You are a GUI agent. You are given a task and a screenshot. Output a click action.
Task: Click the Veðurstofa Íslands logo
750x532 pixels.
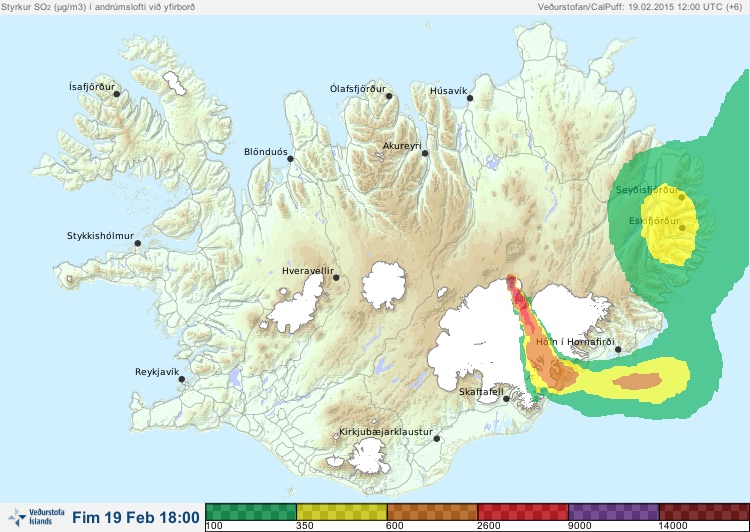[x=36, y=517]
